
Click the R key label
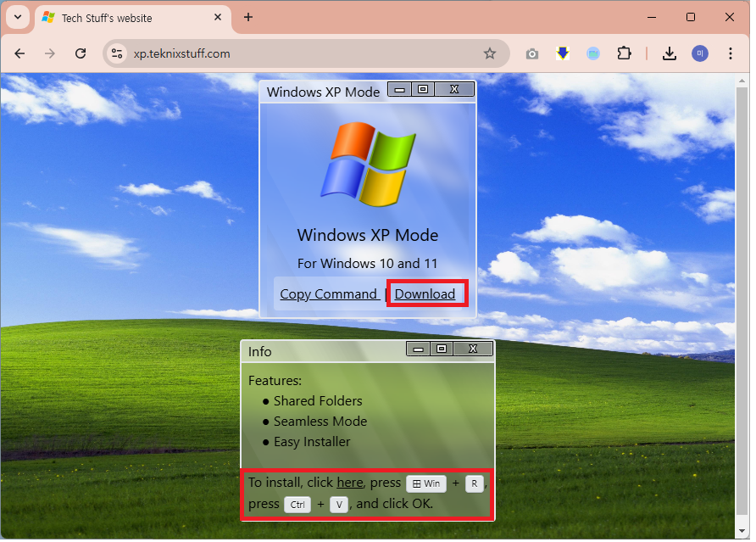point(475,483)
